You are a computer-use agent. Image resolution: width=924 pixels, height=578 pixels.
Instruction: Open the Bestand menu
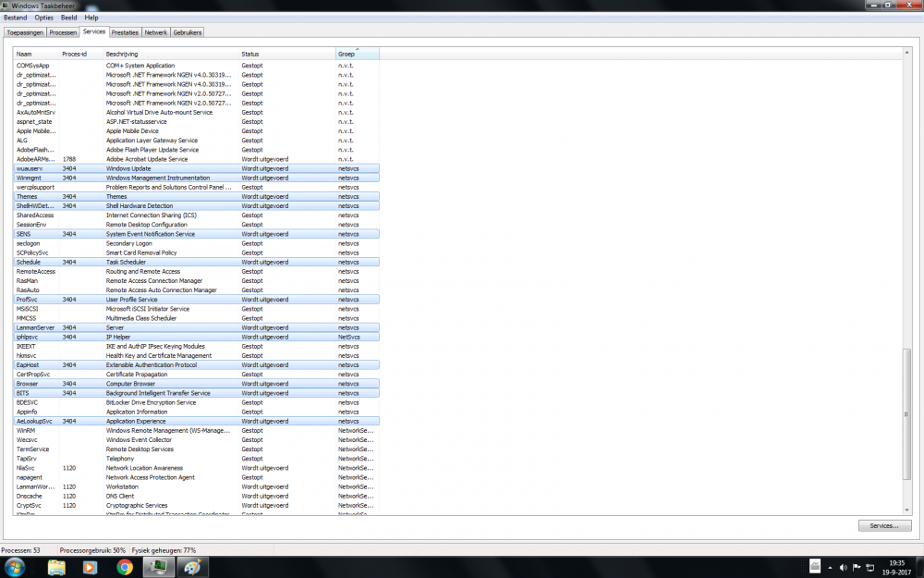click(x=16, y=18)
